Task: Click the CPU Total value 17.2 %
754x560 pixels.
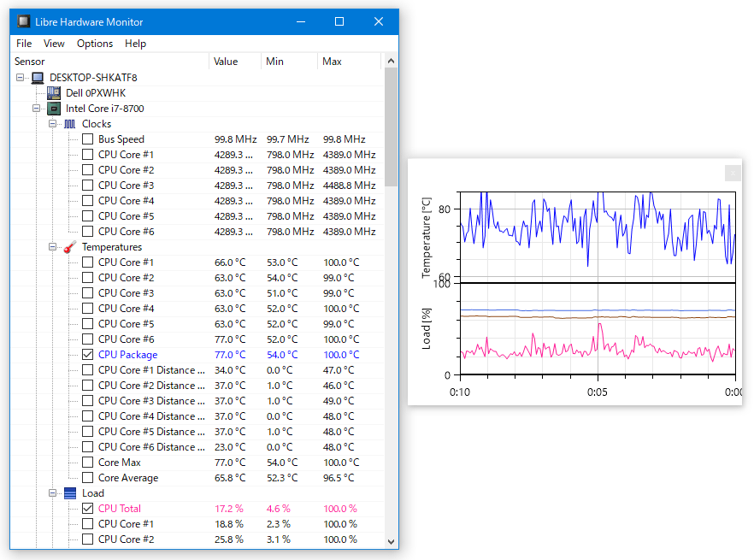Action: 229,509
